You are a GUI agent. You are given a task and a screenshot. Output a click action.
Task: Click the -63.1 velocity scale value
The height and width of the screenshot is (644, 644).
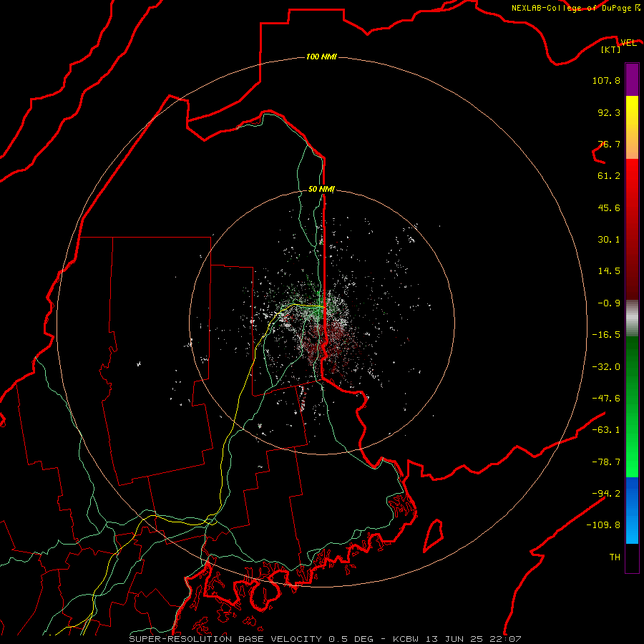pyautogui.click(x=606, y=430)
